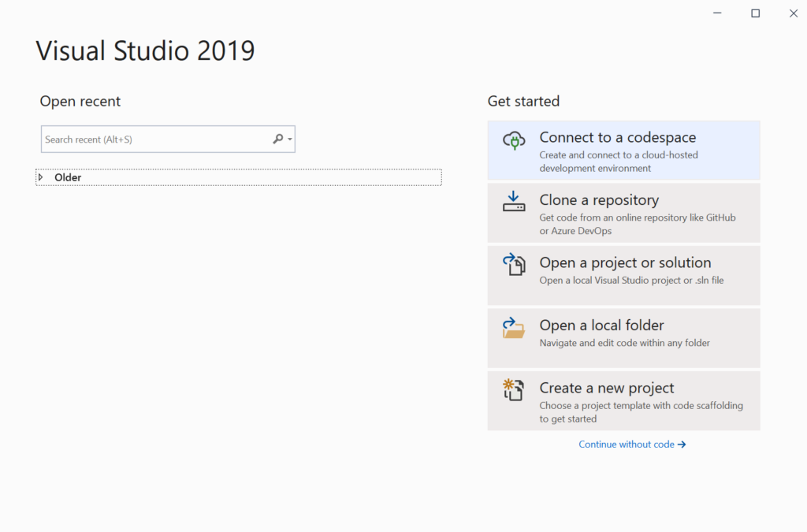Maximize the Visual Studio start window
The width and height of the screenshot is (807, 532).
click(755, 13)
